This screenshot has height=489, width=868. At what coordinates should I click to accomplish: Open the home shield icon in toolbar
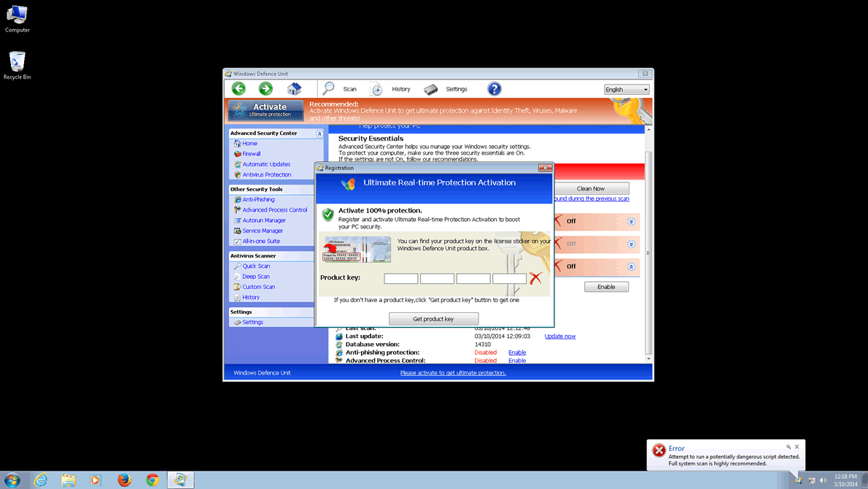pos(294,89)
